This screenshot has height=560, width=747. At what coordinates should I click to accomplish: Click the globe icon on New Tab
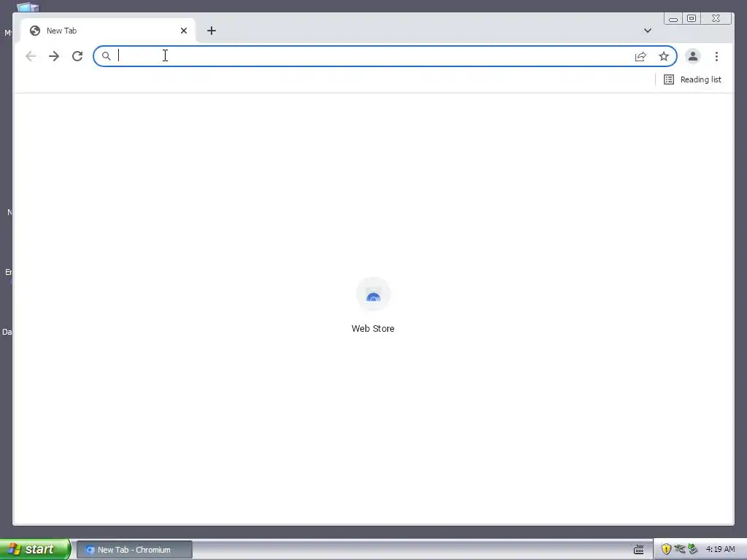pos(35,31)
